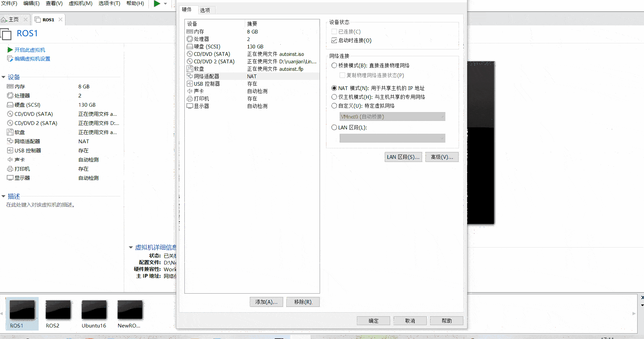Image resolution: width=644 pixels, height=339 pixels.
Task: Click the 软盘 floppy device icon
Action: pos(190,69)
